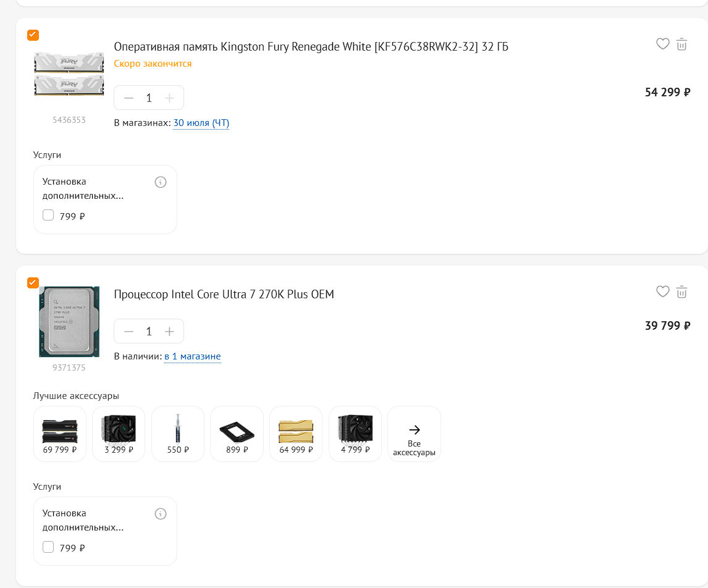
Task: Uncheck the Intel Core Ultra 7 checkbox
Action: pos(33,282)
